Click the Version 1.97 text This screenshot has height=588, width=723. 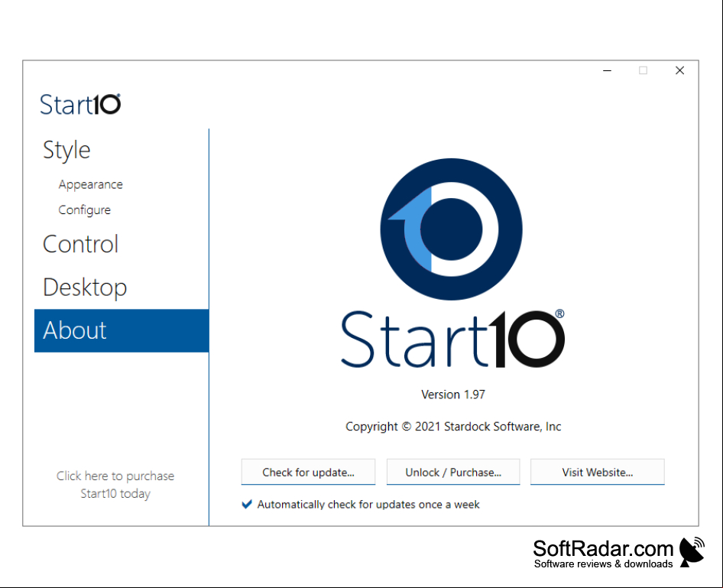coord(452,395)
